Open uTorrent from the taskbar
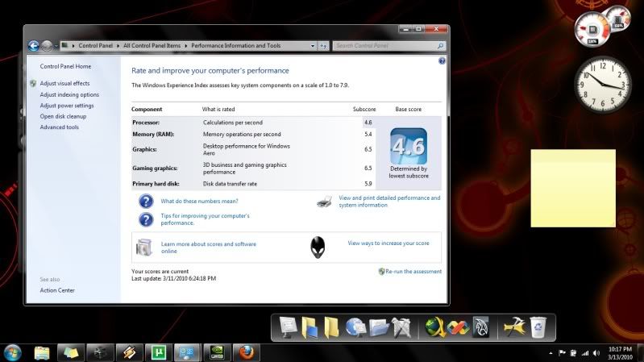 159,353
